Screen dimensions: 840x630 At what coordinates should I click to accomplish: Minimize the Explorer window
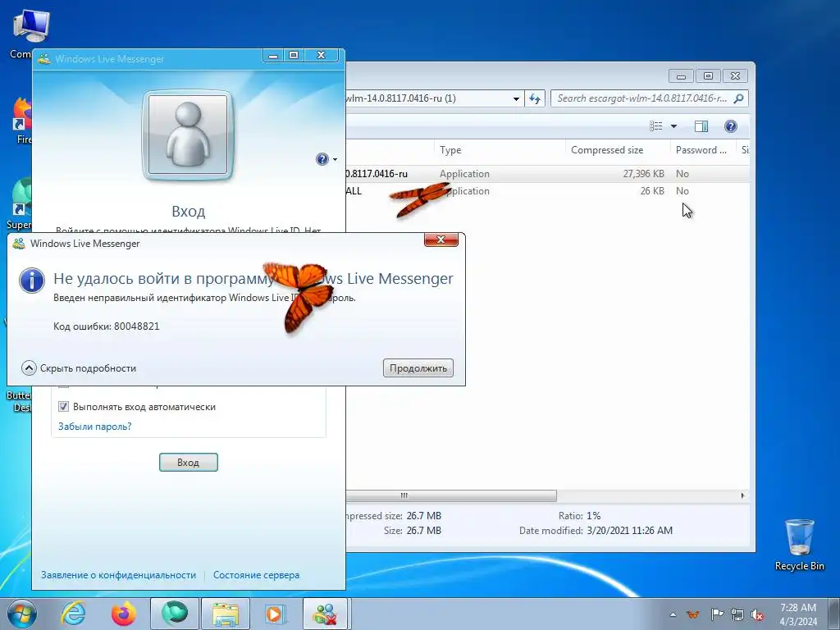point(681,76)
